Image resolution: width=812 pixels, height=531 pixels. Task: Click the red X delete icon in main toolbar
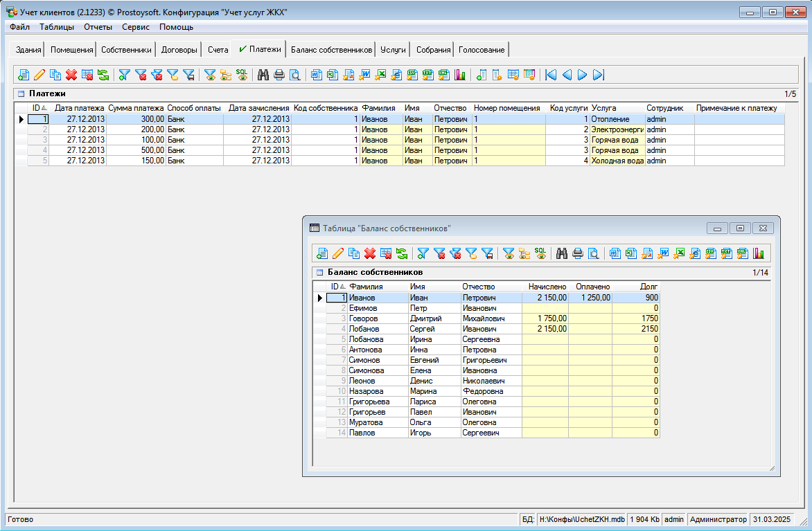71,75
